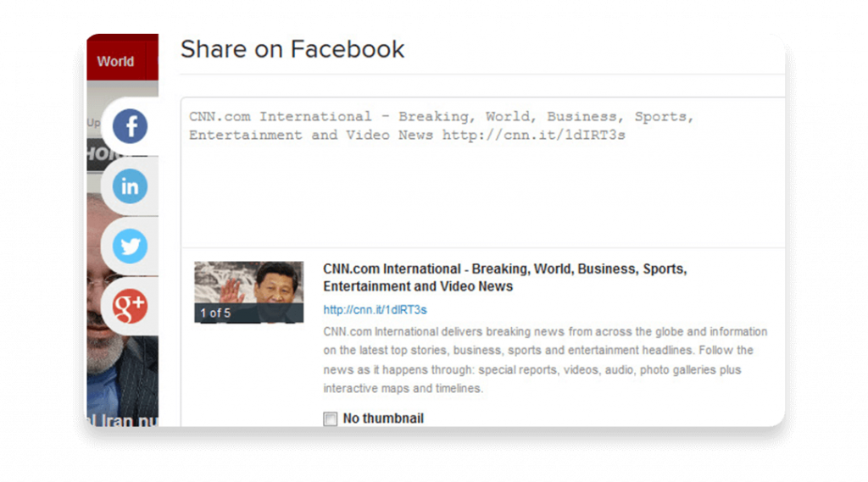868x482 pixels.
Task: Click the cnn.it URL inside the message box
Action: 533,136
